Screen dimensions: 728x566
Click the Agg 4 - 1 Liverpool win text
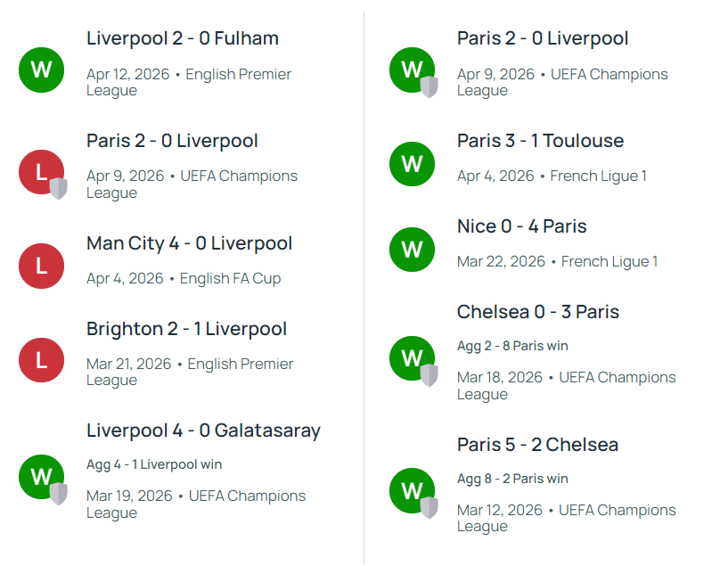pos(154,464)
